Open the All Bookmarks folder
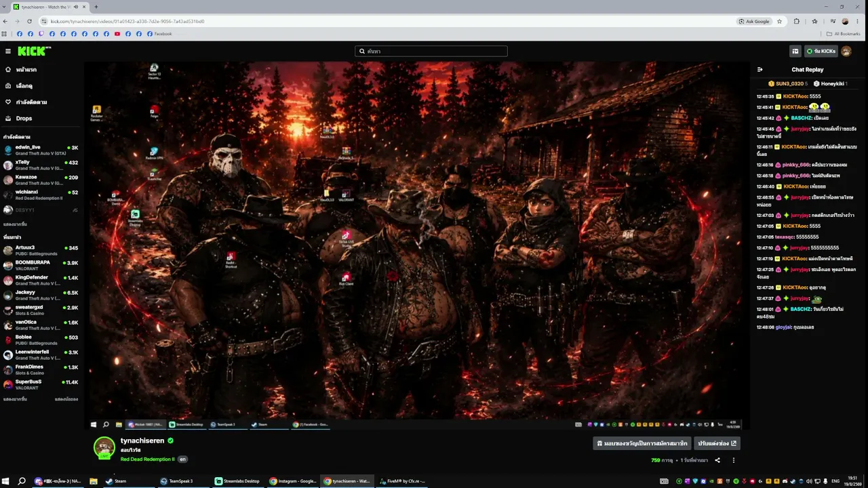The image size is (868, 488). click(843, 34)
